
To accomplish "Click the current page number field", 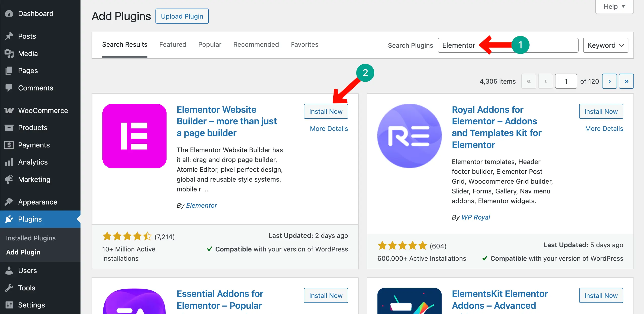I will 566,81.
